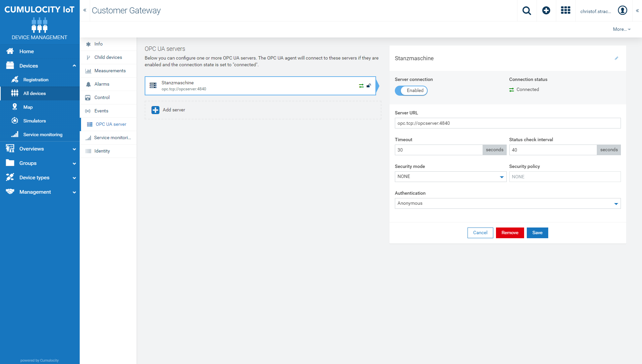Click the Map pin icon
The height and width of the screenshot is (364, 642).
(x=15, y=107)
